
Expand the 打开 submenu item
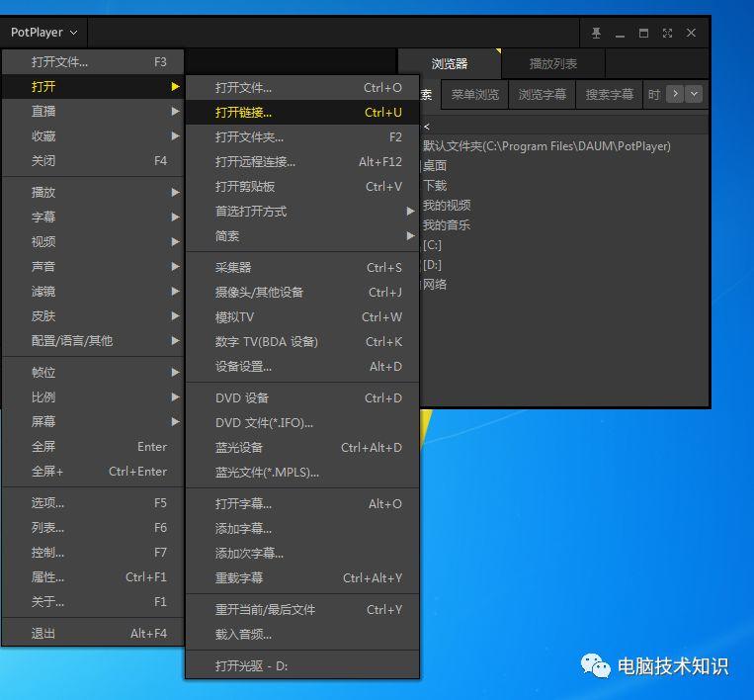pos(93,87)
